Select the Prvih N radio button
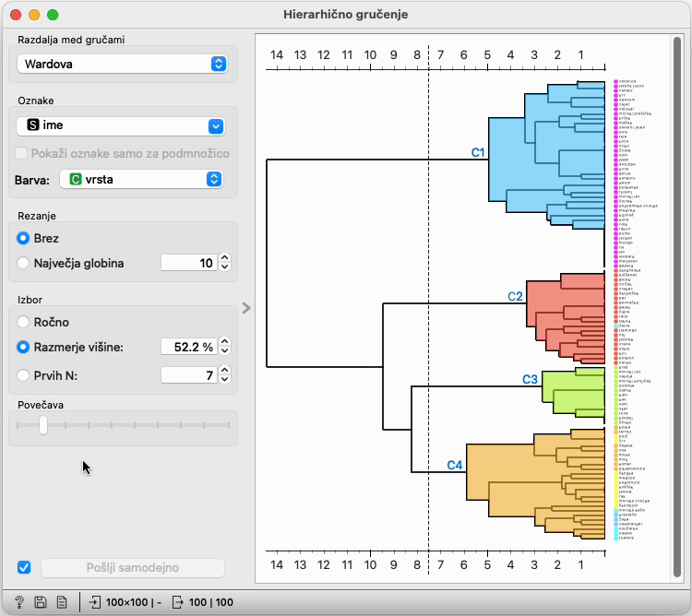The image size is (692, 616). coord(23,375)
